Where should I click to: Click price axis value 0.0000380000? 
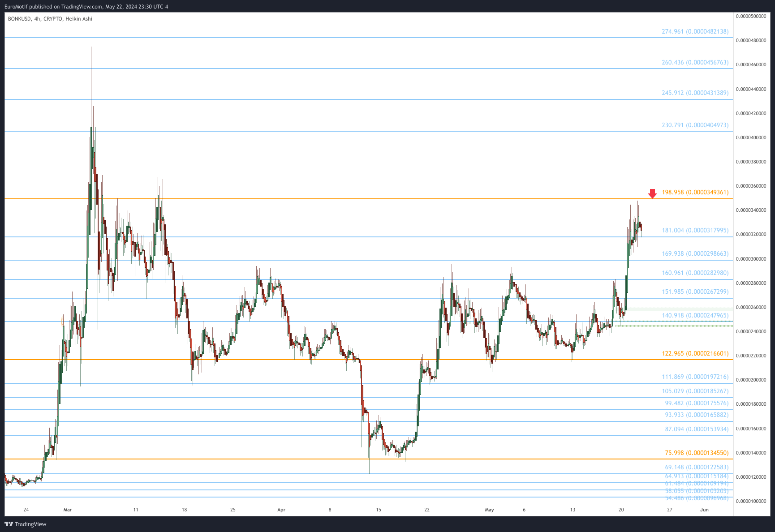[751, 162]
